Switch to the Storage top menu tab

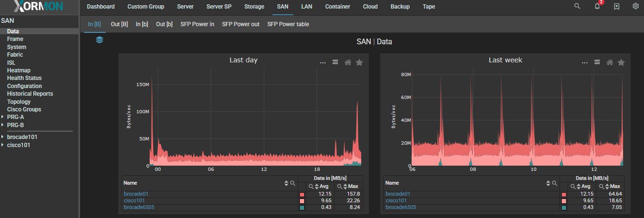click(x=254, y=7)
